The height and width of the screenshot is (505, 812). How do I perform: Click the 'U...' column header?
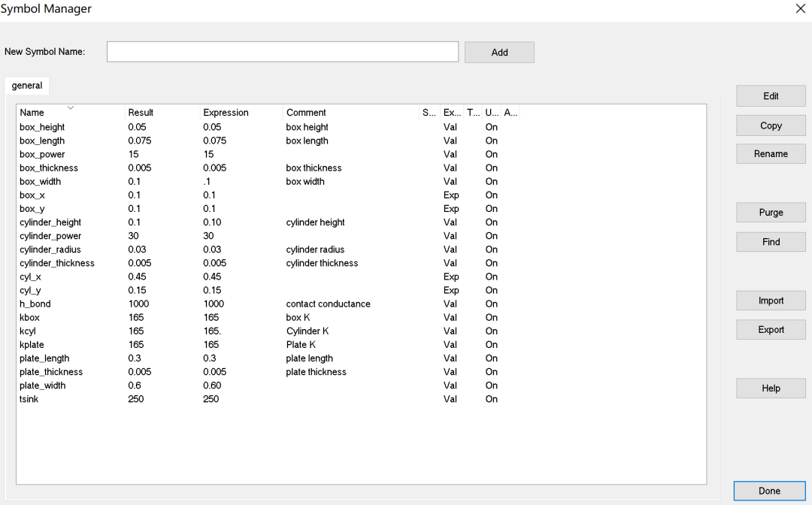tap(492, 112)
